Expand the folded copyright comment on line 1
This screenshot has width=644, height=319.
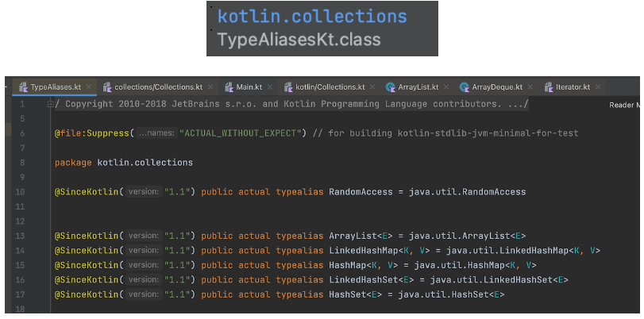click(50, 104)
